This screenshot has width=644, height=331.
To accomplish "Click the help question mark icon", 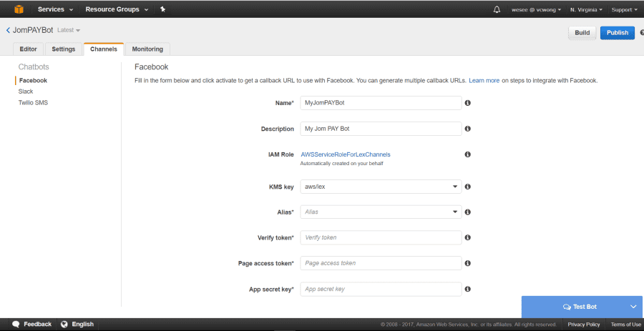I will coord(642,32).
